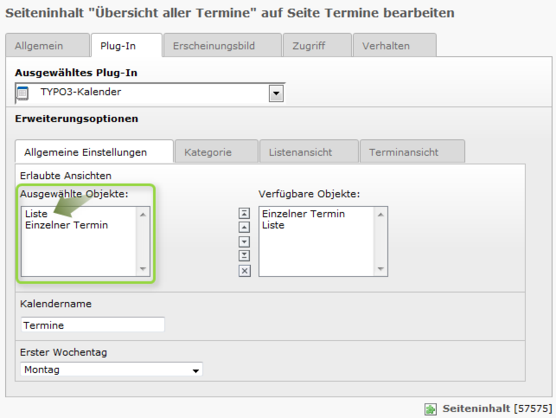Screen dimensions: 556x418
Task: Click scroll down arrow in Ausgewählte Objekte list
Action: 143,268
